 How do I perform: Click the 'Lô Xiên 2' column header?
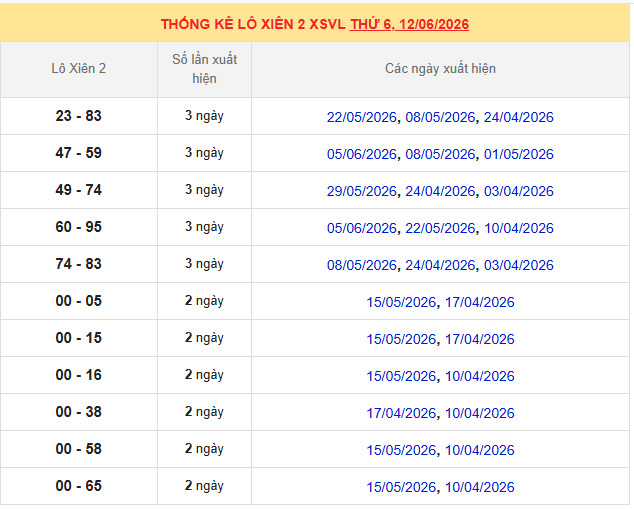pyautogui.click(x=78, y=69)
